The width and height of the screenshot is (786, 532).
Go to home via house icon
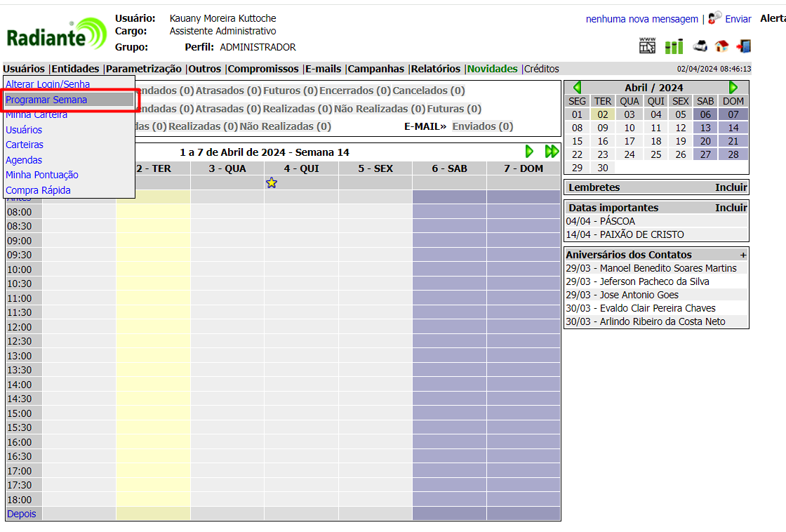721,46
